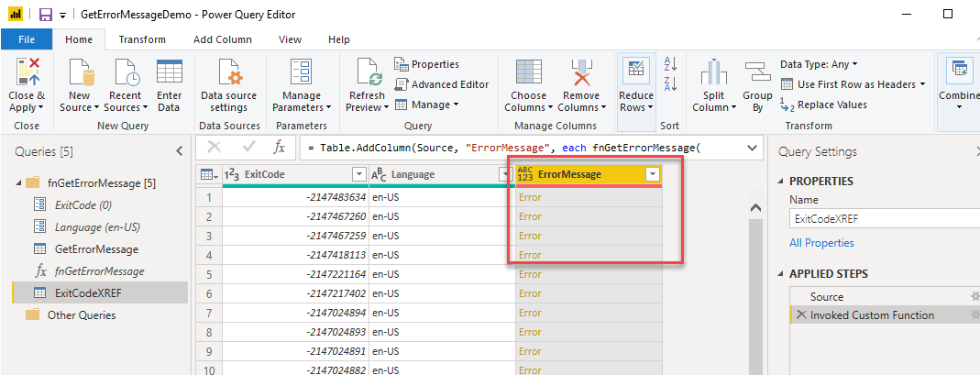Select GetErrorMessage query
Viewport: 980px width, 375px height.
96,248
